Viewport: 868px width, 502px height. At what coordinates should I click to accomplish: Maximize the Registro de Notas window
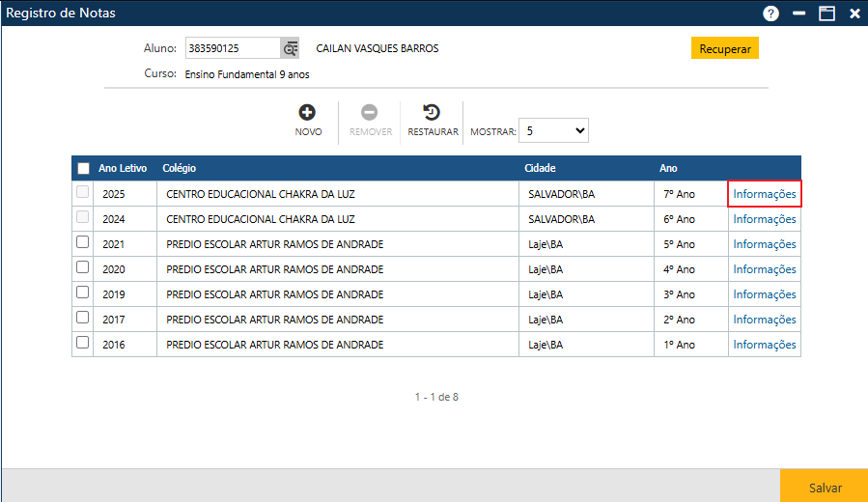coord(827,14)
